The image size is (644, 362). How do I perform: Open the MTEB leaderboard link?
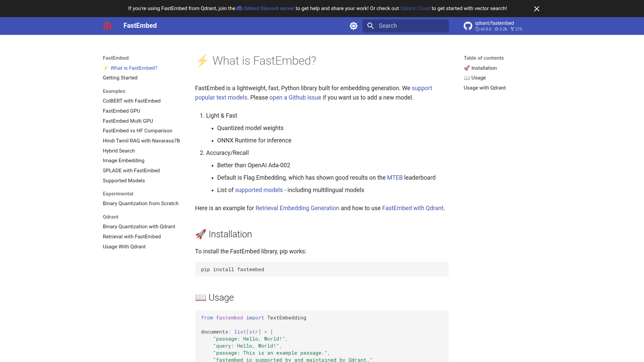(395, 178)
